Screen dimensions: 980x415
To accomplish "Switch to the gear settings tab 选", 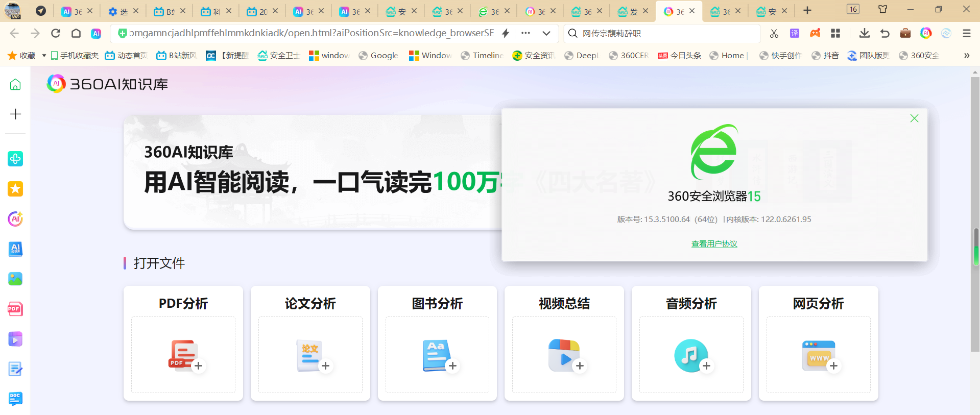I will click(x=123, y=11).
